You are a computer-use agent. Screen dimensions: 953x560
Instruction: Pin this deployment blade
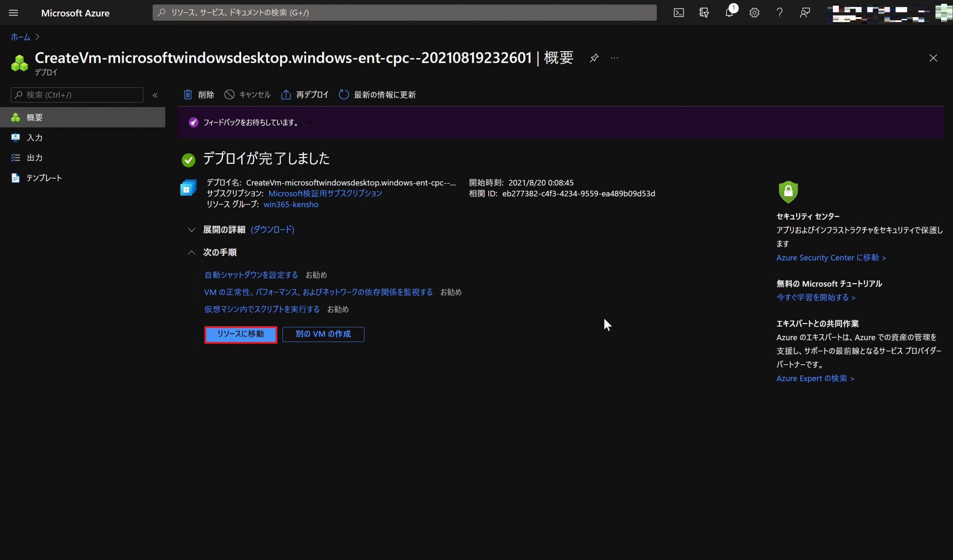coord(594,58)
